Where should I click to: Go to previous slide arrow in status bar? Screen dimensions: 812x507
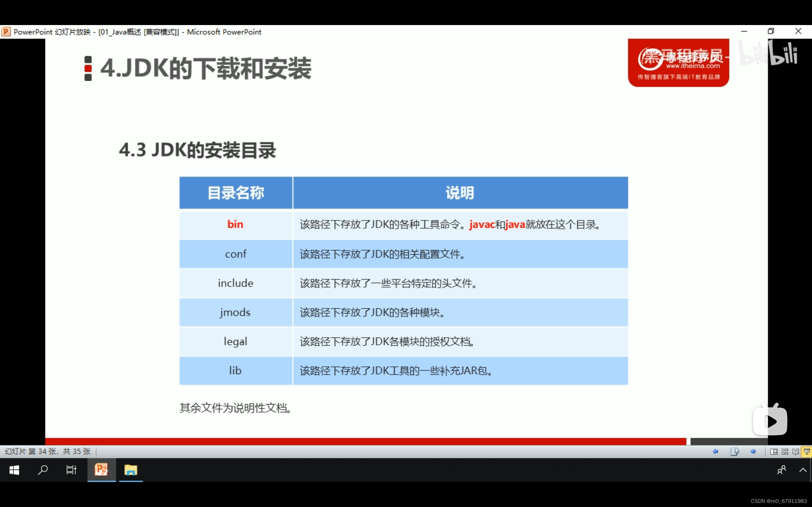click(x=716, y=452)
